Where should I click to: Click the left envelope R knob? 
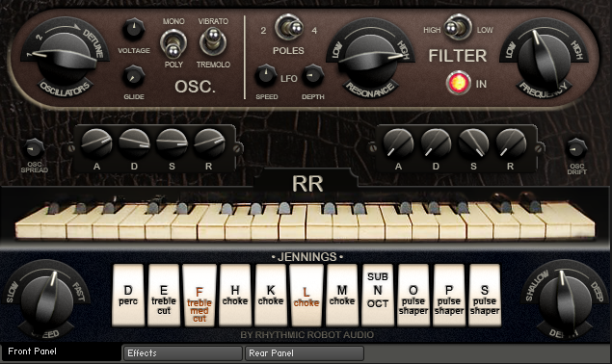pos(209,143)
